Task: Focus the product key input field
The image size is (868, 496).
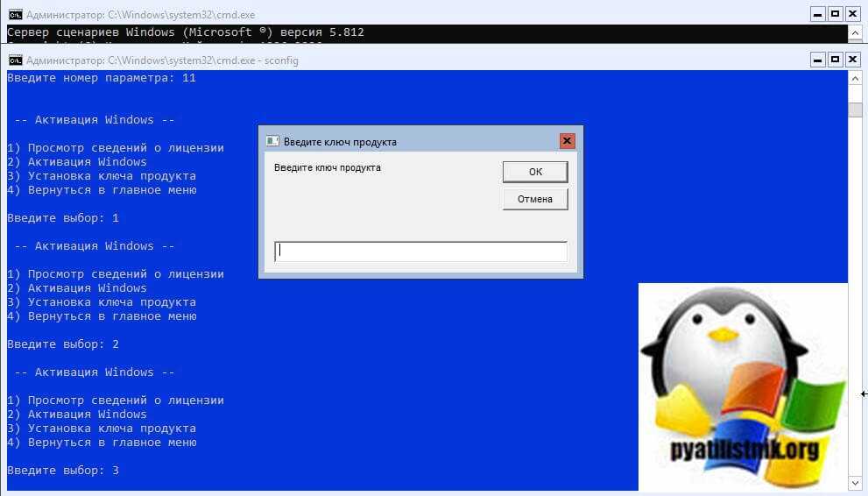Action: [420, 252]
